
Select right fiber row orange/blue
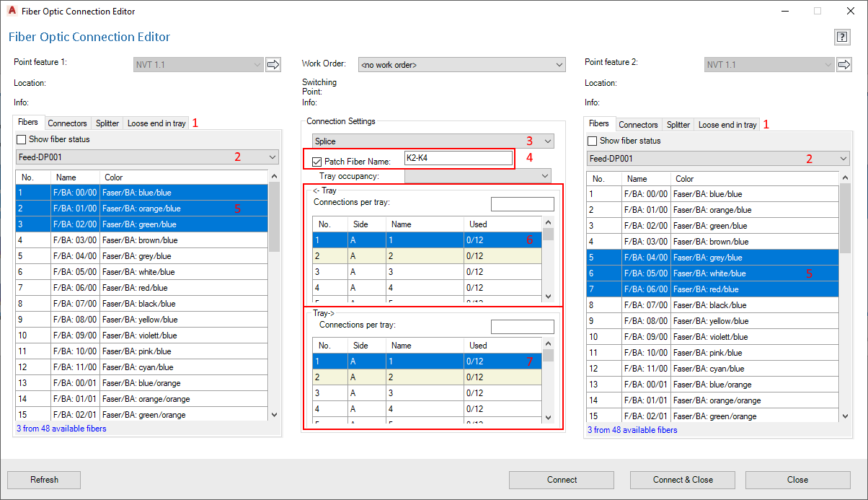coord(713,210)
